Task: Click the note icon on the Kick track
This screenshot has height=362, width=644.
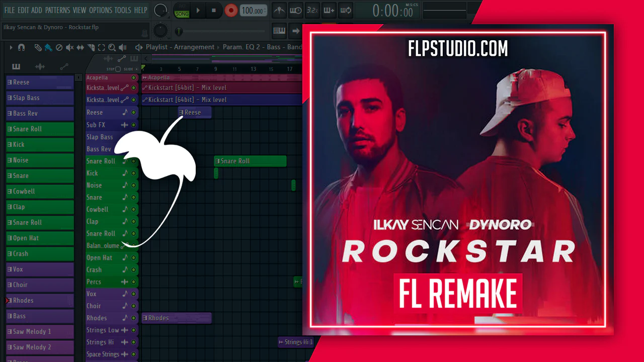Action: point(125,173)
